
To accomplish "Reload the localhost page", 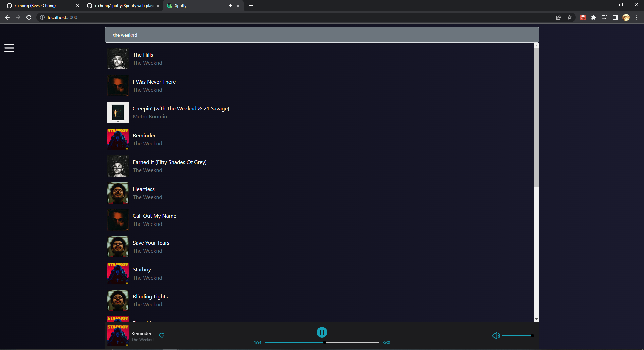I will pos(29,17).
